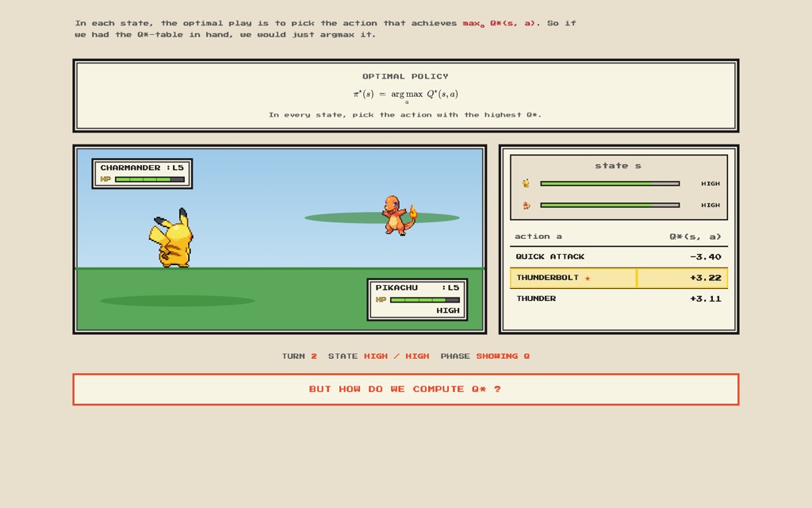Click the PIKACHU :L5 name label
The width and height of the screenshot is (812, 508).
pyautogui.click(x=417, y=287)
